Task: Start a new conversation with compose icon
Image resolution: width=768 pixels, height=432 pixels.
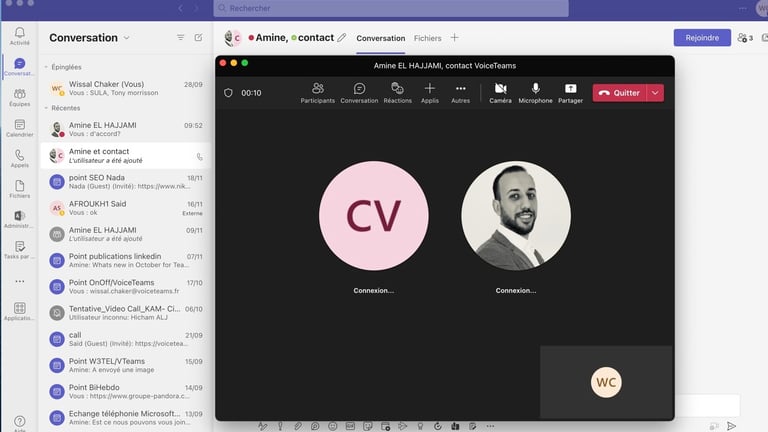Action: (198, 38)
